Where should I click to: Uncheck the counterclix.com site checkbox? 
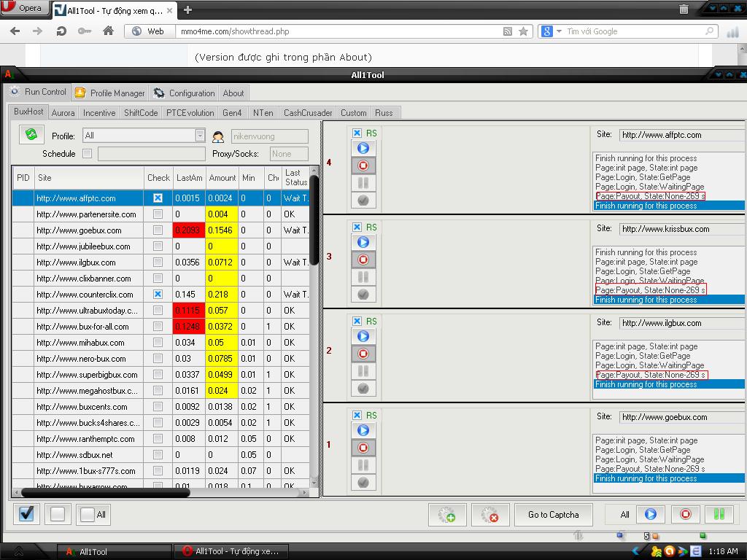(158, 295)
